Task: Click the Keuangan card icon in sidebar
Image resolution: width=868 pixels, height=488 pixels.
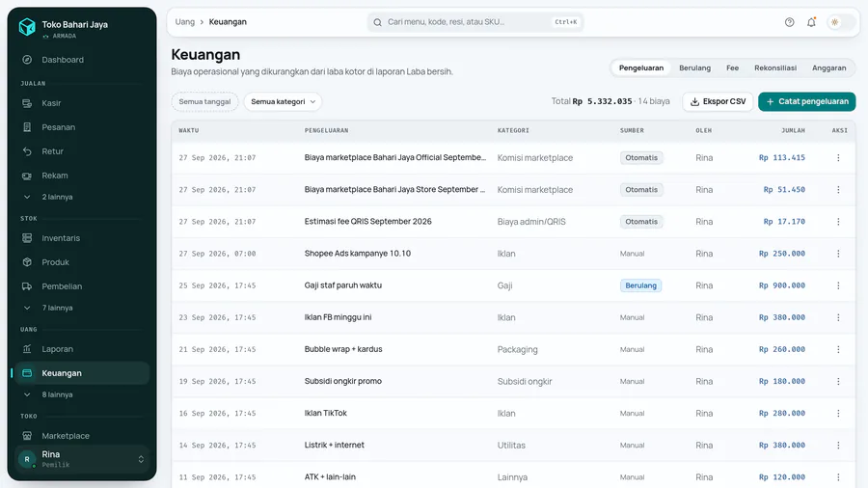Action: click(x=27, y=373)
